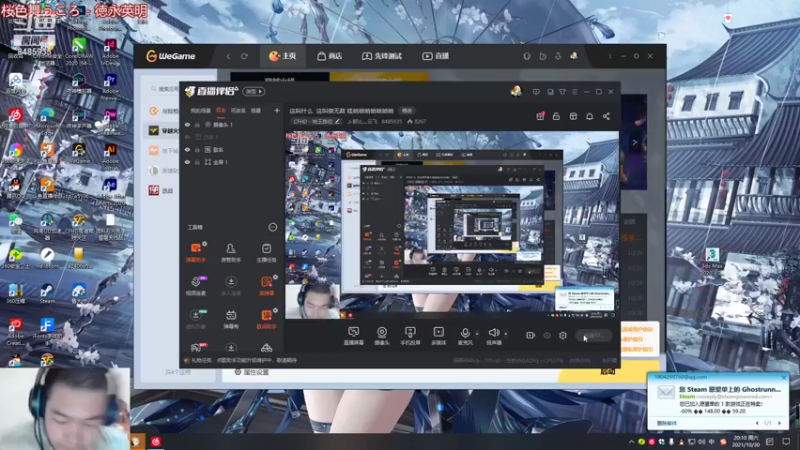Viewport: 800px width, 450px height.
Task: Open settings gear badge on 歌词助手
Action: [x=276, y=310]
